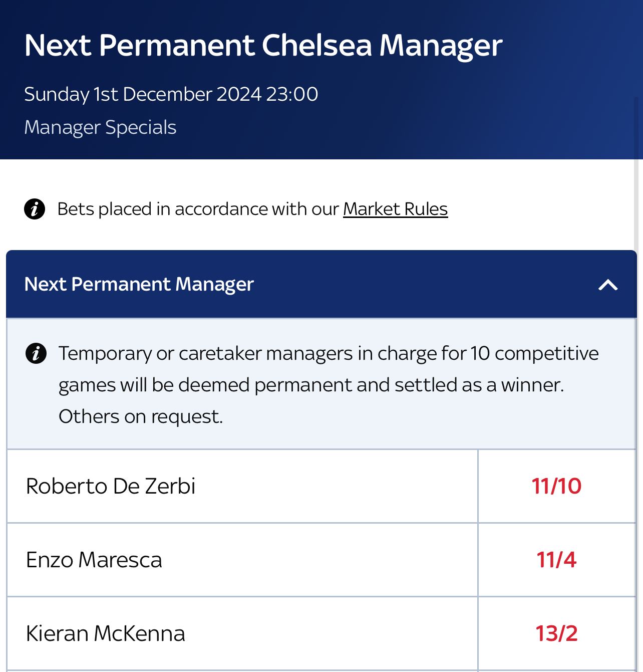Screen dimensions: 643x672
Task: Open the Manager Specials category label
Action: click(x=100, y=127)
